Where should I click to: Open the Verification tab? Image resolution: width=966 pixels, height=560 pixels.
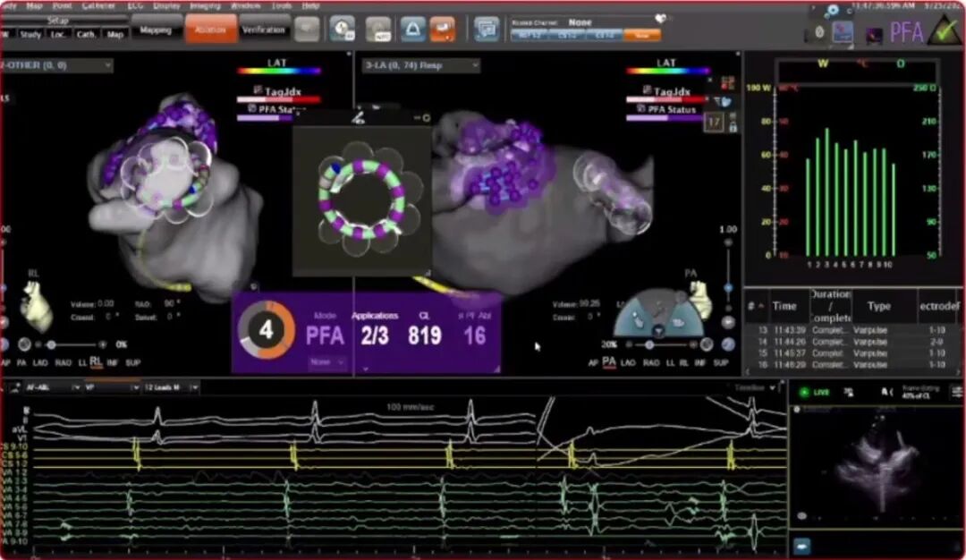click(x=265, y=30)
